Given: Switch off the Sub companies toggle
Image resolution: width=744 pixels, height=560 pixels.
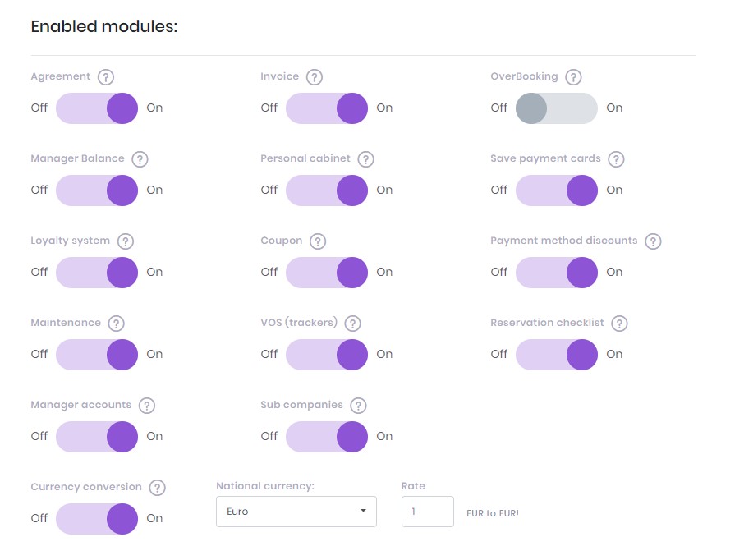Looking at the screenshot, I should tap(327, 437).
